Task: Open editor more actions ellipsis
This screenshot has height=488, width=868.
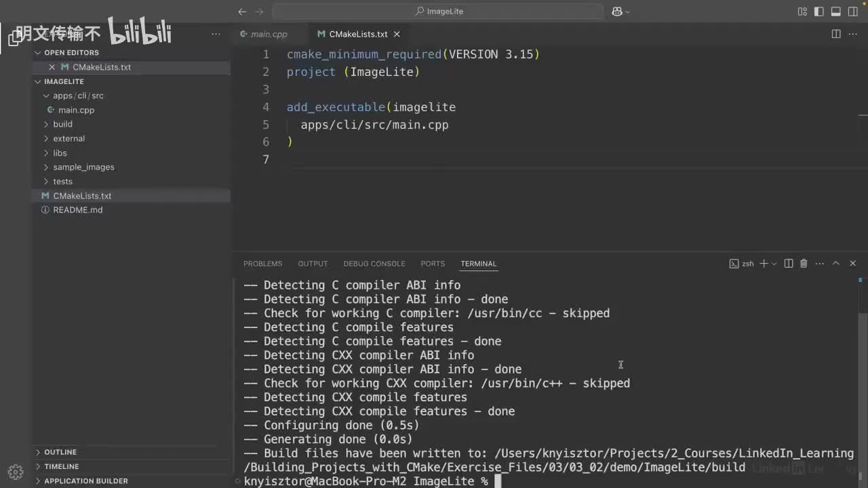Action: tap(852, 34)
